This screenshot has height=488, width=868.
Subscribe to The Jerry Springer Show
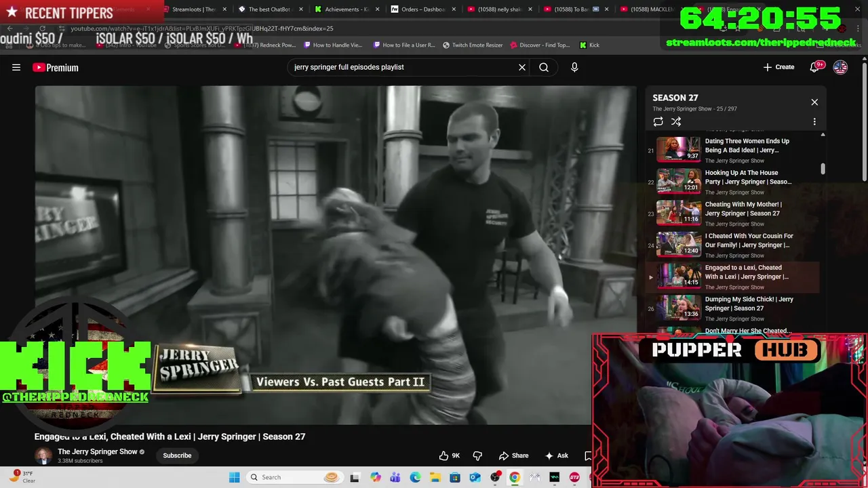pyautogui.click(x=177, y=455)
